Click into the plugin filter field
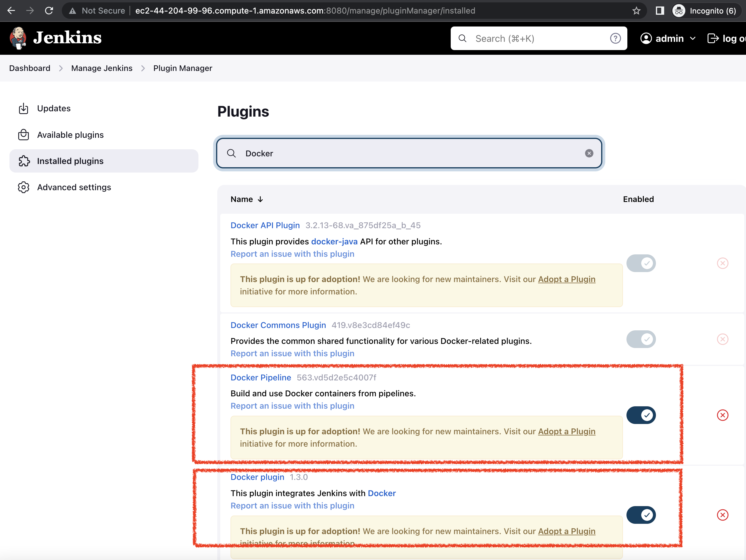 click(409, 153)
